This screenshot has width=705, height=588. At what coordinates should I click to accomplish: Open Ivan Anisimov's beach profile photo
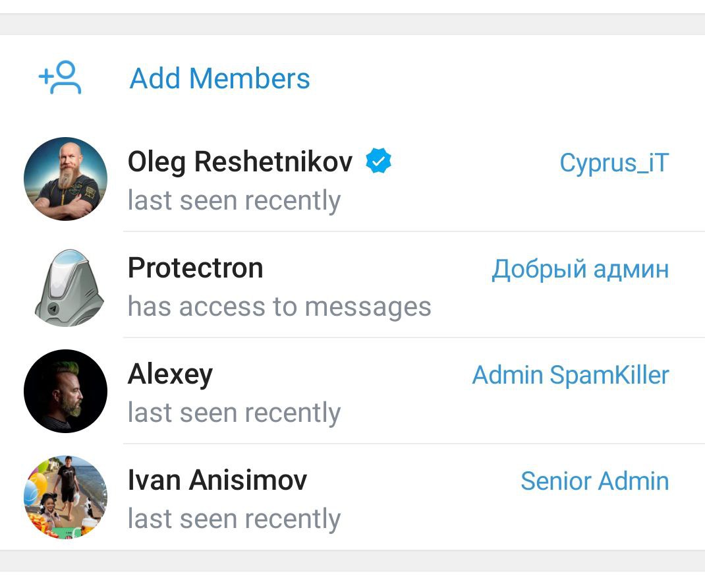click(x=65, y=497)
